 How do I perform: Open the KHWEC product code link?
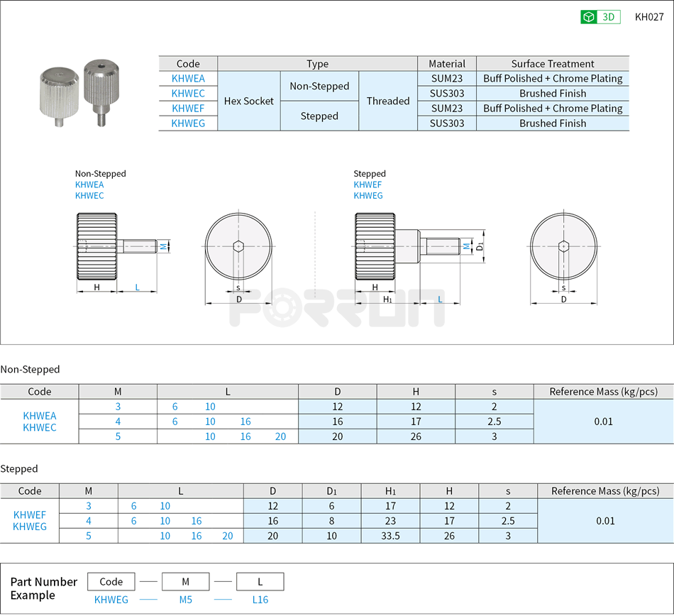tap(188, 93)
